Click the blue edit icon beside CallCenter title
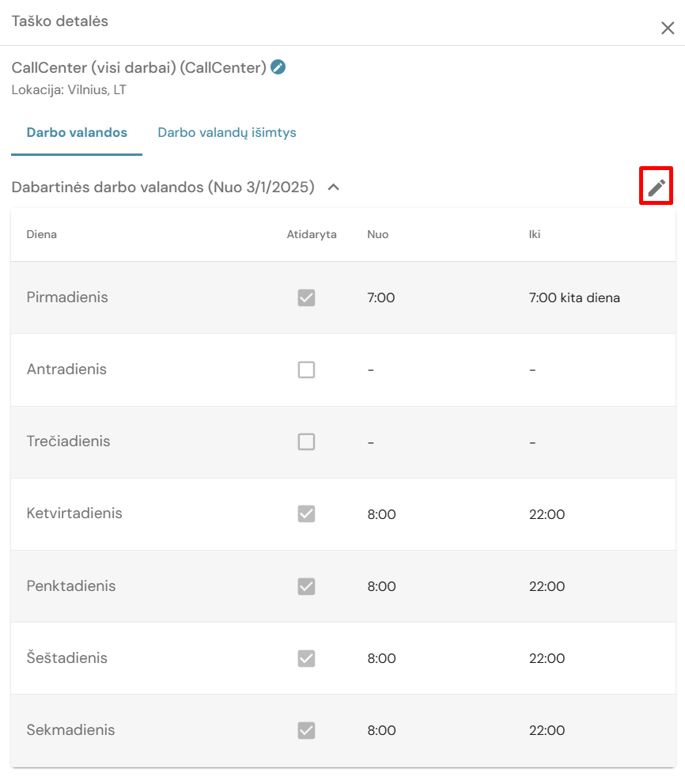Image resolution: width=685 pixels, height=784 pixels. point(278,67)
